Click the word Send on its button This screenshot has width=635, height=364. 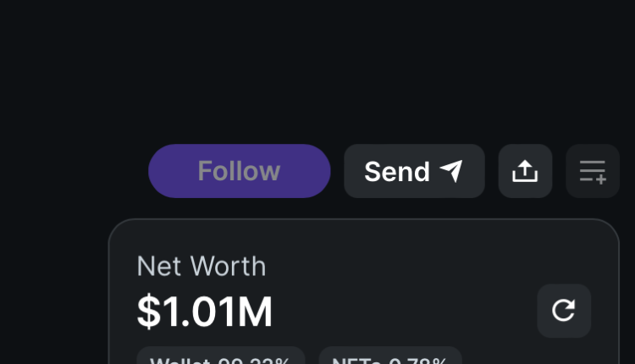[397, 172]
